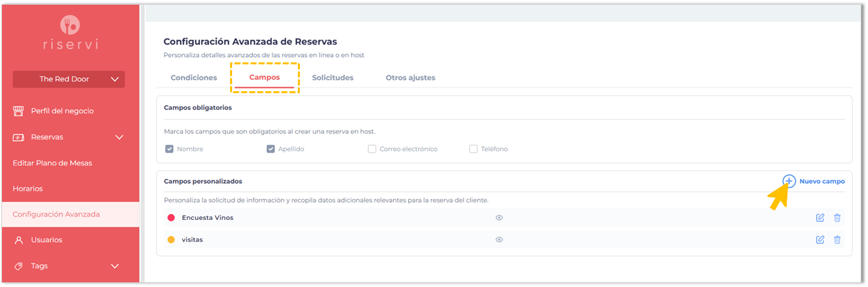Switch to the Solicitudes tab
The height and width of the screenshot is (287, 868).
(333, 78)
